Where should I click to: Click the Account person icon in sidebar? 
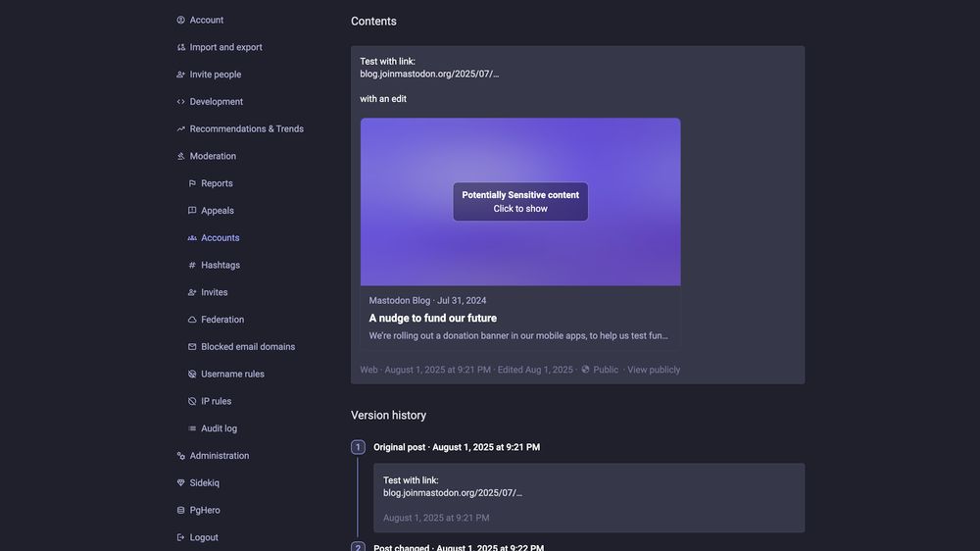pos(180,20)
